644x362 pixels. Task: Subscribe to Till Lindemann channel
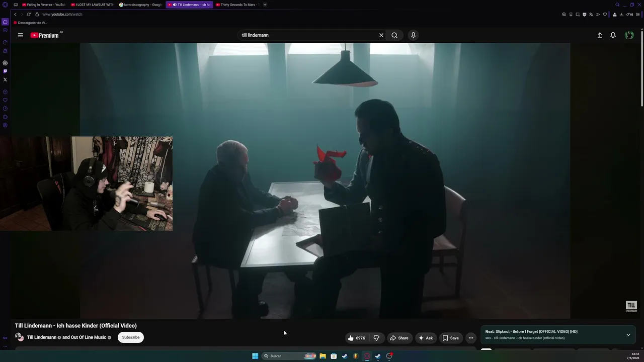131,337
